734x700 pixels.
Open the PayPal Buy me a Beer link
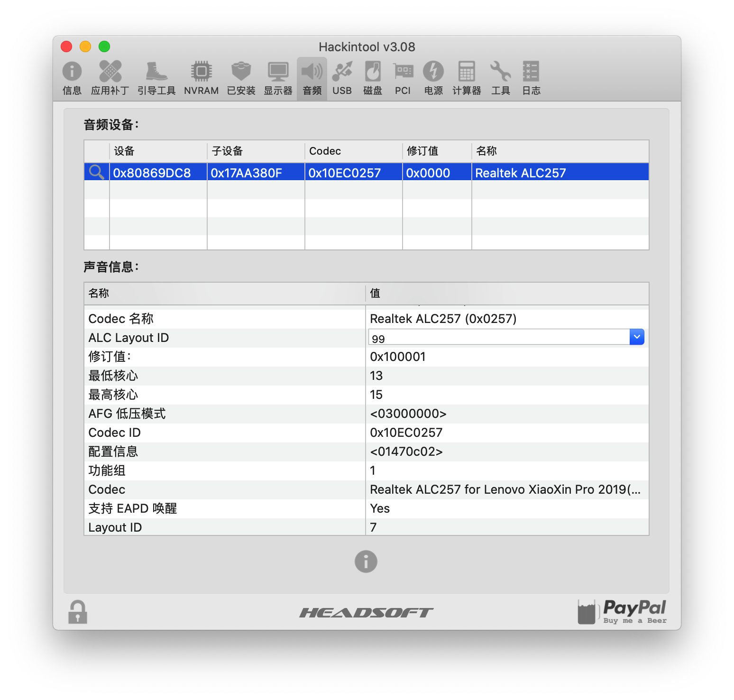coord(622,612)
